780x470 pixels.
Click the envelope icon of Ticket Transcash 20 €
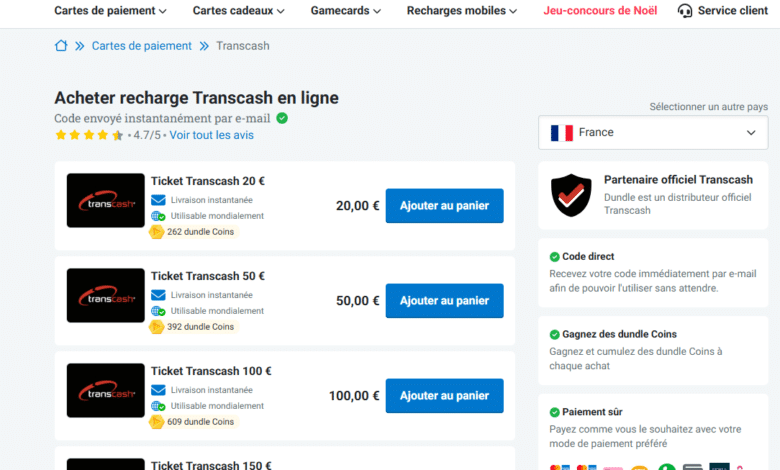tap(158, 200)
